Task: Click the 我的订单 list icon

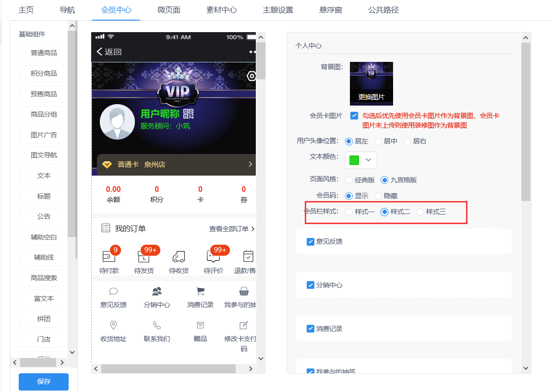Action: (106, 228)
